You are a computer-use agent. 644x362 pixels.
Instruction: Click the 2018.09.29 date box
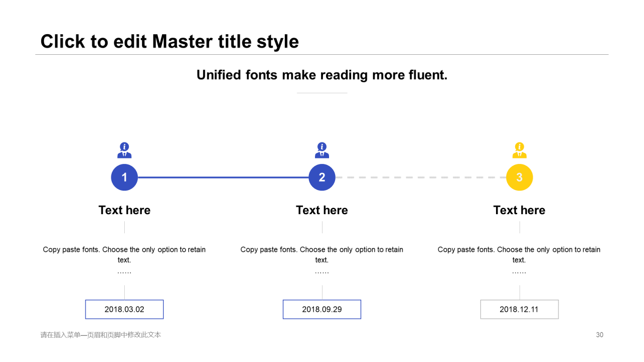(x=322, y=309)
